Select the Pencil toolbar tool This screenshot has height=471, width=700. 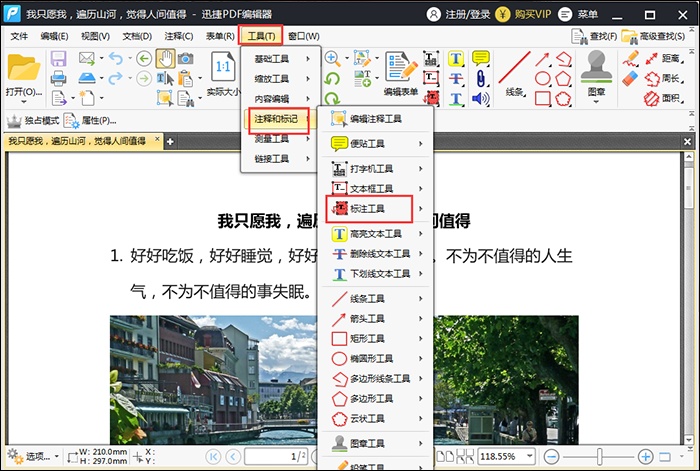(x=630, y=58)
